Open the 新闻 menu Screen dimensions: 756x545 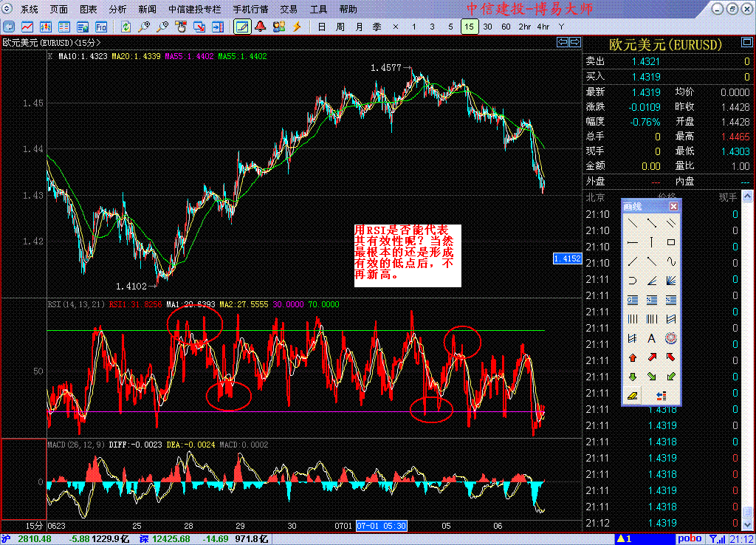[x=147, y=9]
